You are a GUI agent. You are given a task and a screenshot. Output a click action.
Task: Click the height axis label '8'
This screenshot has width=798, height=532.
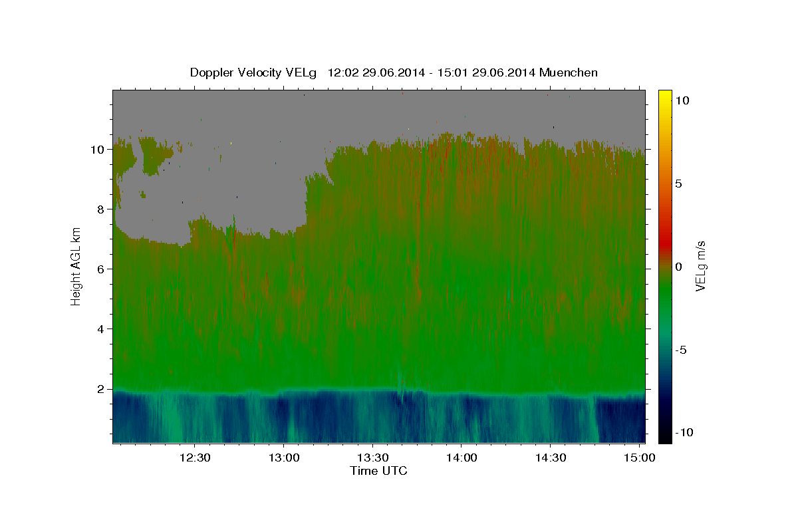pyautogui.click(x=100, y=209)
